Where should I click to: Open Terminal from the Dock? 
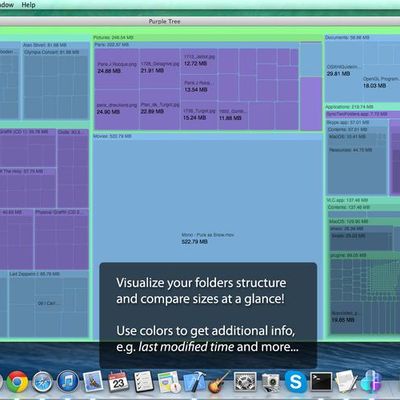coord(321,381)
